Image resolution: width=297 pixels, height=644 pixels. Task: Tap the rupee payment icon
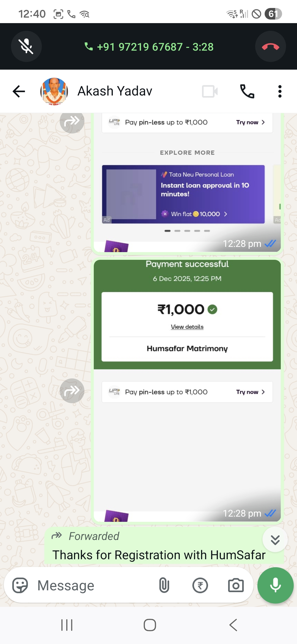(x=200, y=585)
